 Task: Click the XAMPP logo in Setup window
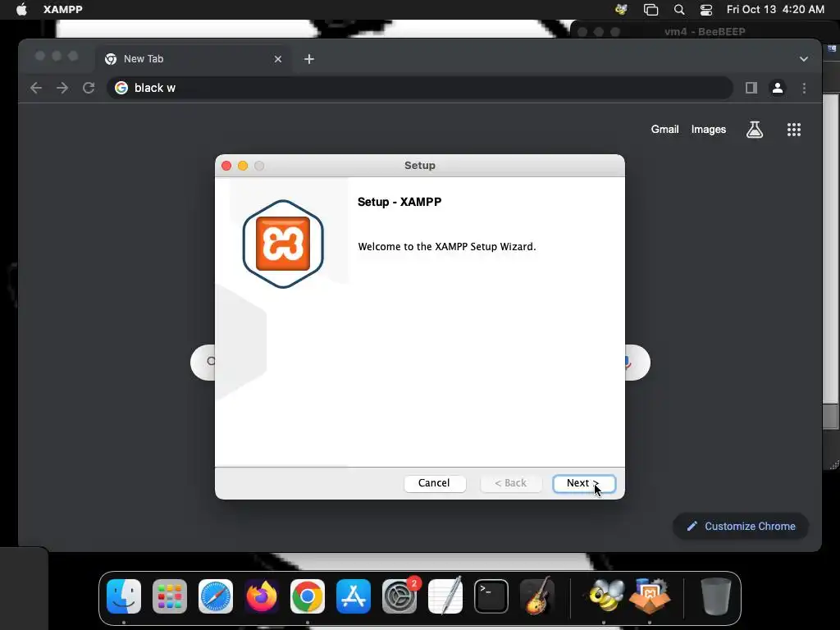click(x=283, y=244)
